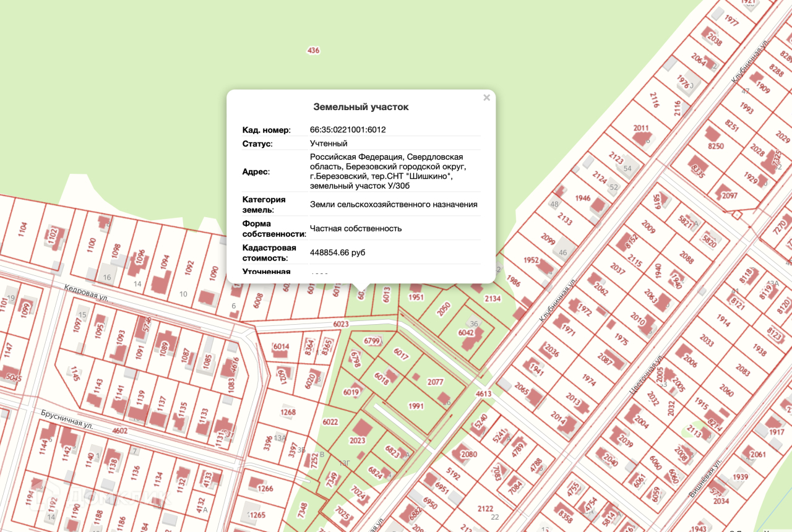Select parcel 1952
Screen dimensions: 792x532
[531, 260]
